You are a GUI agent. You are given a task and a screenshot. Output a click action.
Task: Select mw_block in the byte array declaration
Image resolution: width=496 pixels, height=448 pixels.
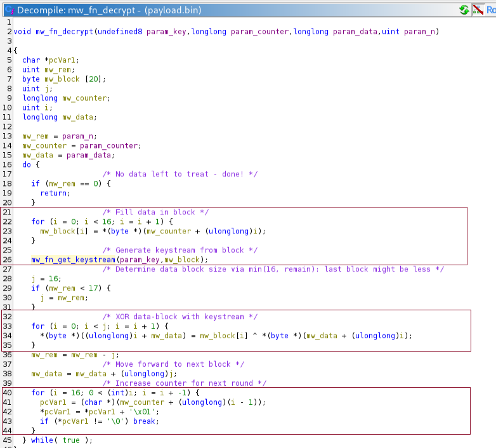[x=62, y=79]
